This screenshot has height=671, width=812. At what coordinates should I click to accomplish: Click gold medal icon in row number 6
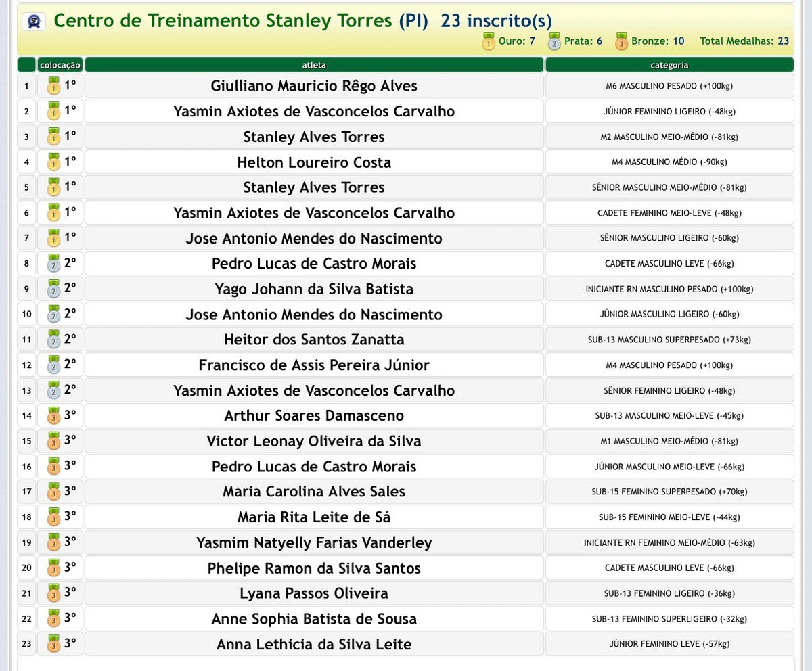53,213
